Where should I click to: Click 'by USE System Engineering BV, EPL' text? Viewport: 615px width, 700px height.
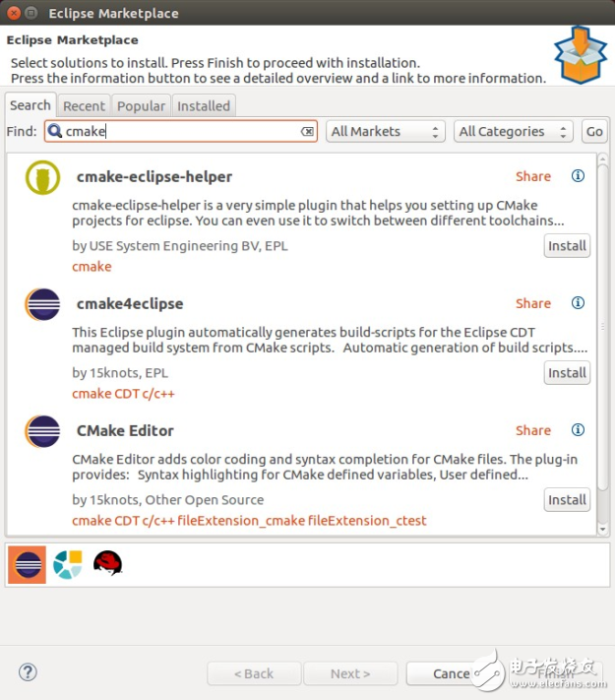coord(180,246)
